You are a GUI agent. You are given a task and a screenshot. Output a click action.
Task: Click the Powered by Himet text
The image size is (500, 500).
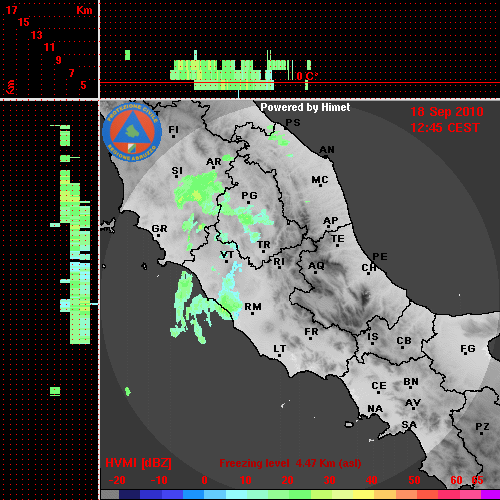[305, 107]
